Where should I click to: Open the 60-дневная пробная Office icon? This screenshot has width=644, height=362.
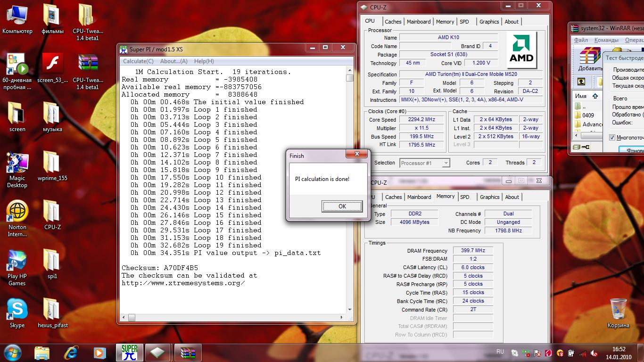17,72
